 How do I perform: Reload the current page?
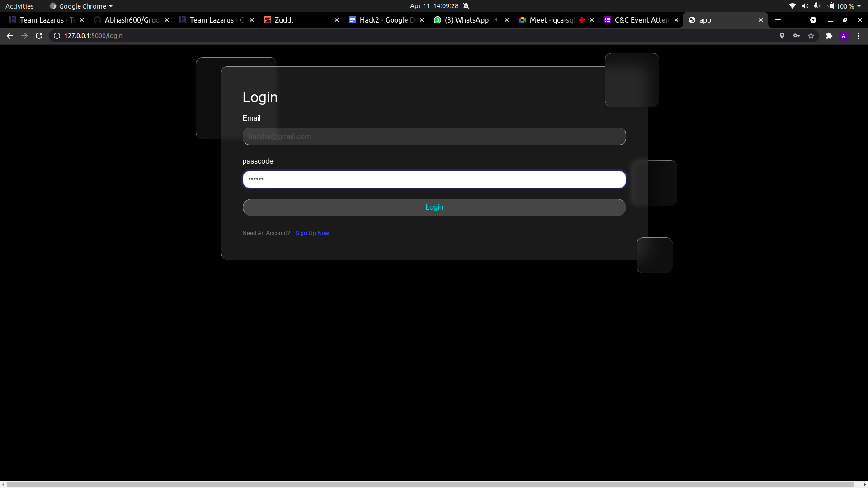point(39,36)
